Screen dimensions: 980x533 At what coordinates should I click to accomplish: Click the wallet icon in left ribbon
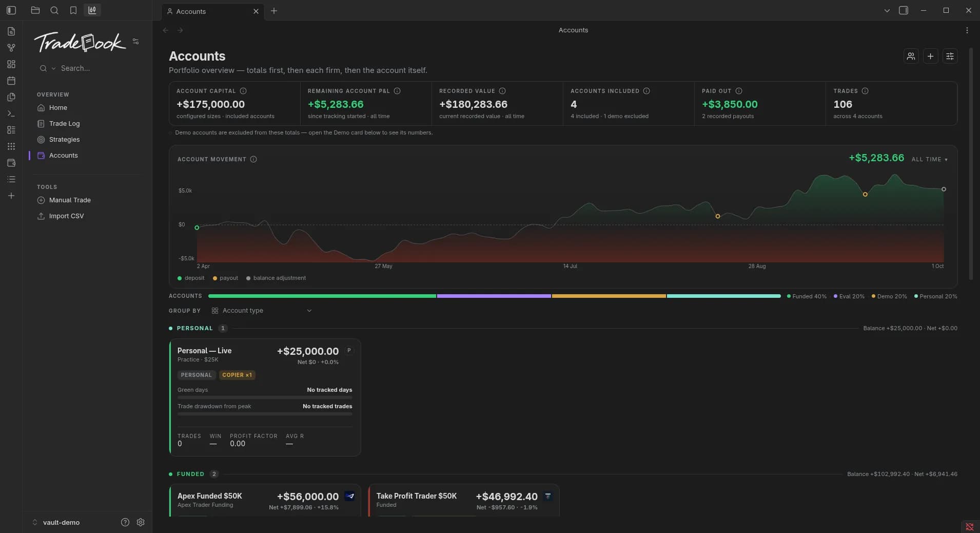click(x=11, y=163)
